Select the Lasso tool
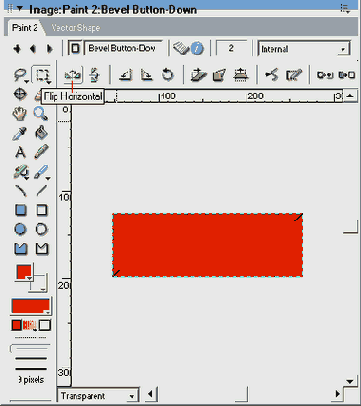Viewport: 361px width, 406px height. [x=20, y=75]
